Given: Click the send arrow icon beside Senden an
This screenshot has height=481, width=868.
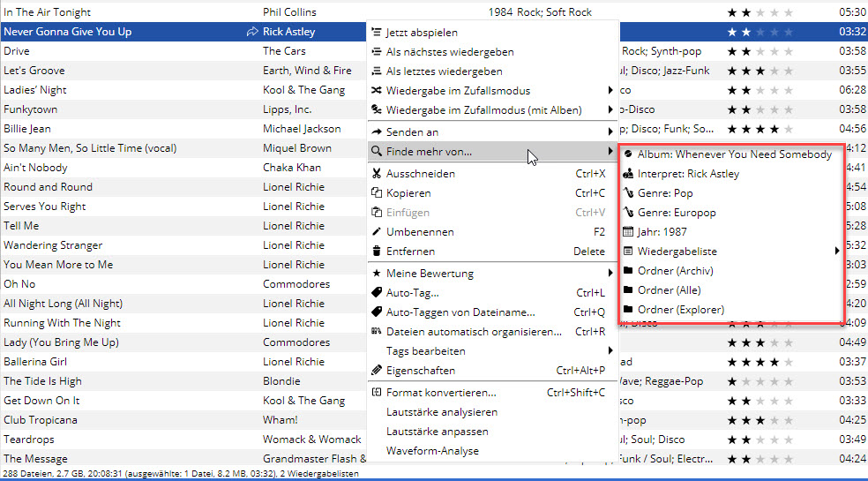Looking at the screenshot, I should (377, 132).
